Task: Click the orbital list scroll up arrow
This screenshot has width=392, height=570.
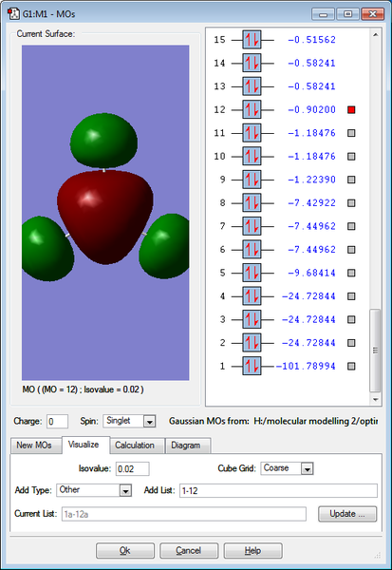Action: click(375, 35)
